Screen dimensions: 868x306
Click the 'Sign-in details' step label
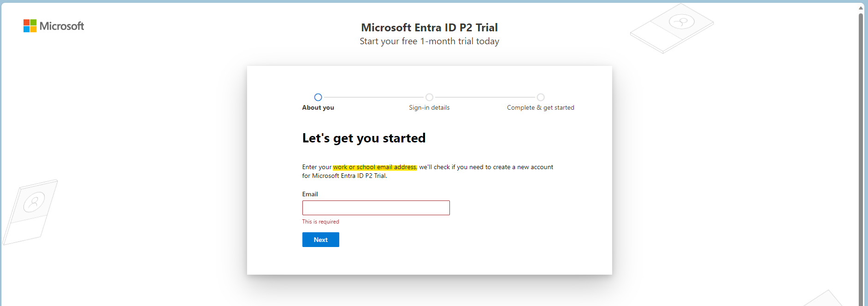click(x=429, y=107)
